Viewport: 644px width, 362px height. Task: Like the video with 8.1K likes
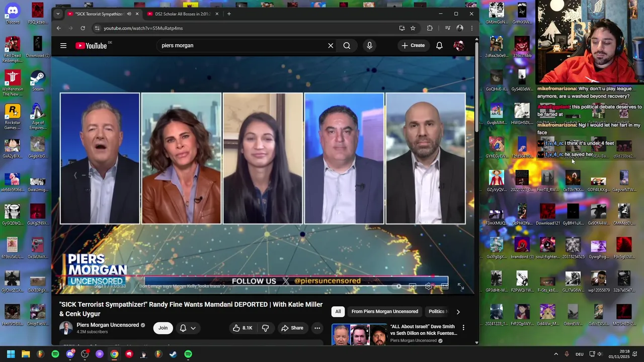pyautogui.click(x=243, y=328)
